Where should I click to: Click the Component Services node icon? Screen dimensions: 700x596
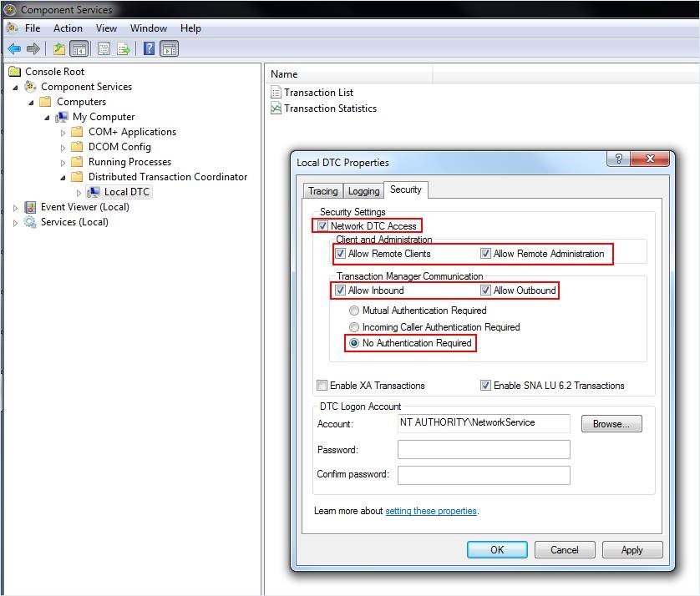point(30,86)
